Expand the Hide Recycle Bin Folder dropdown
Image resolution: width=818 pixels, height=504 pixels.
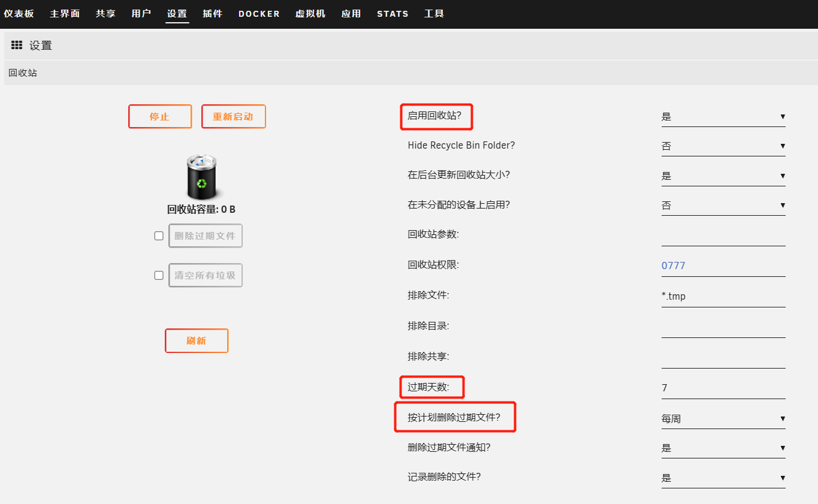[x=723, y=146]
